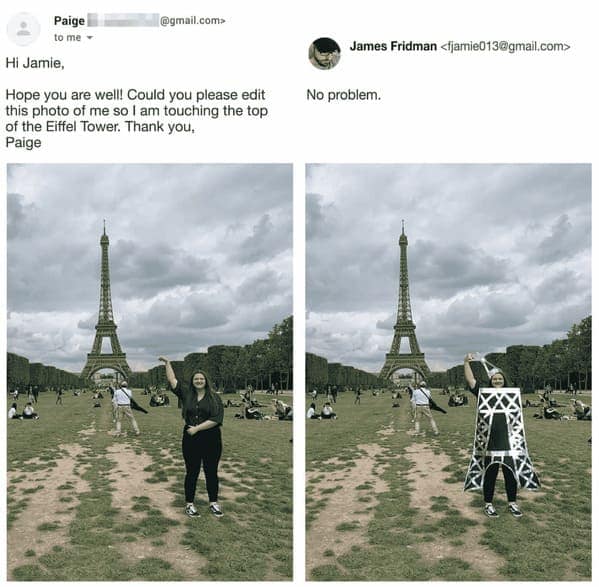Click the "to me" recipient text
The image size is (599, 587).
click(x=67, y=37)
